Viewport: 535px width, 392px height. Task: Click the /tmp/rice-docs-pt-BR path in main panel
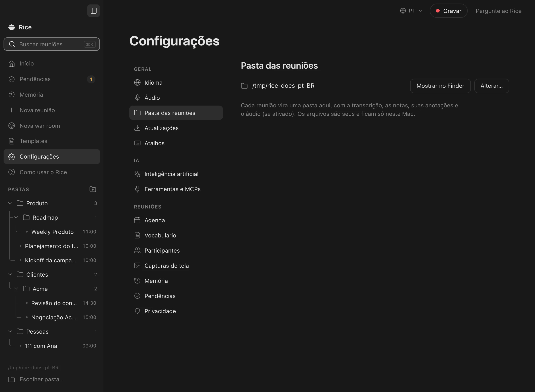tap(283, 86)
